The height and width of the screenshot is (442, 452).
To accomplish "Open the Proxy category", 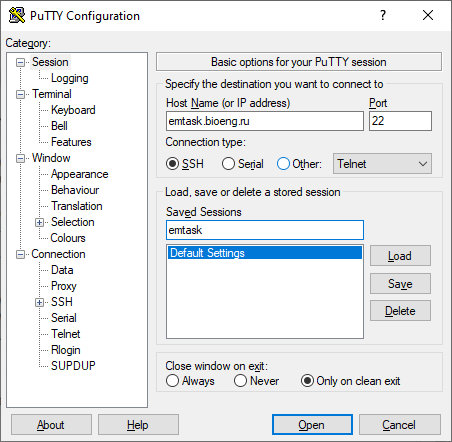I will [64, 286].
